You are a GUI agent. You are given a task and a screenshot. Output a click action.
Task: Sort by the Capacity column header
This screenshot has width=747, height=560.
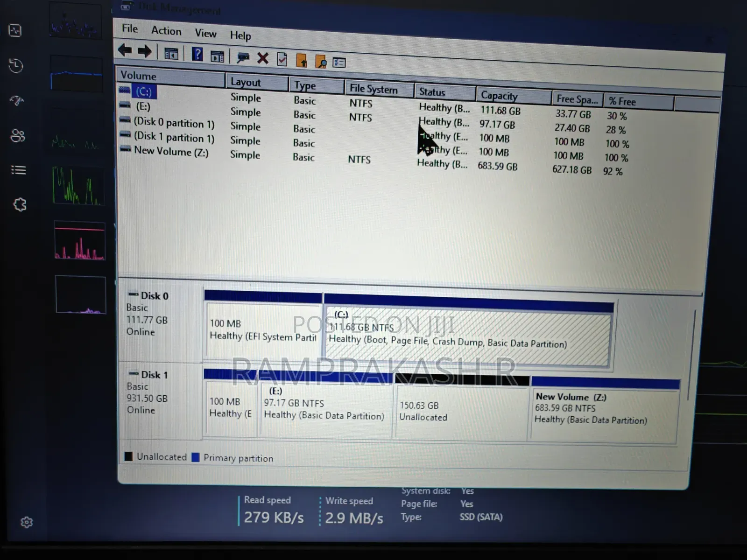514,96
